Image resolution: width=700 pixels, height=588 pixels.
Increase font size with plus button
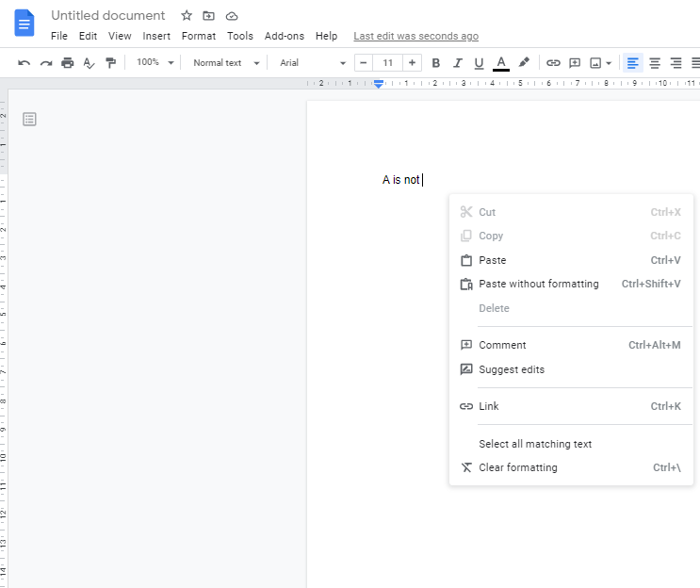pyautogui.click(x=413, y=63)
